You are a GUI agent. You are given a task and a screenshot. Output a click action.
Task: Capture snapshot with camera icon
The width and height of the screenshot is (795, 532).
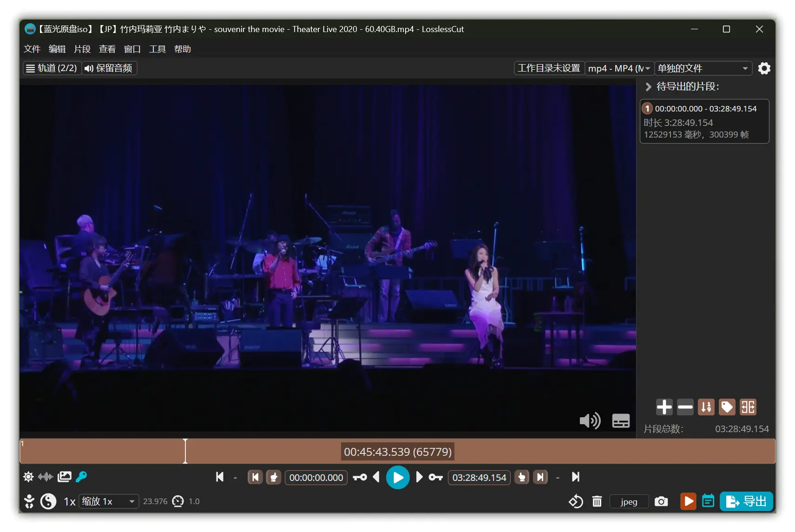point(661,502)
